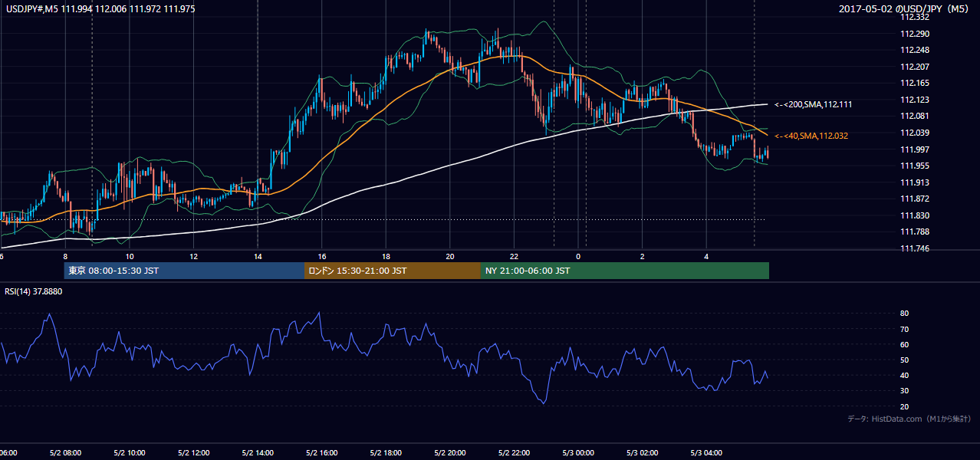Image resolution: width=980 pixels, height=460 pixels.
Task: Click RSI scale value 80
Action: click(x=904, y=314)
